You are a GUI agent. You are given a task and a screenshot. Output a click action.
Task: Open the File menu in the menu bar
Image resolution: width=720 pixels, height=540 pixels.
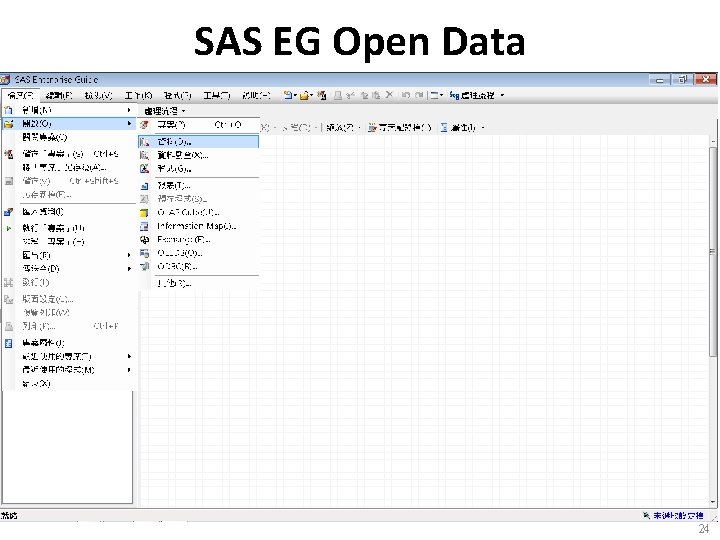(x=21, y=96)
